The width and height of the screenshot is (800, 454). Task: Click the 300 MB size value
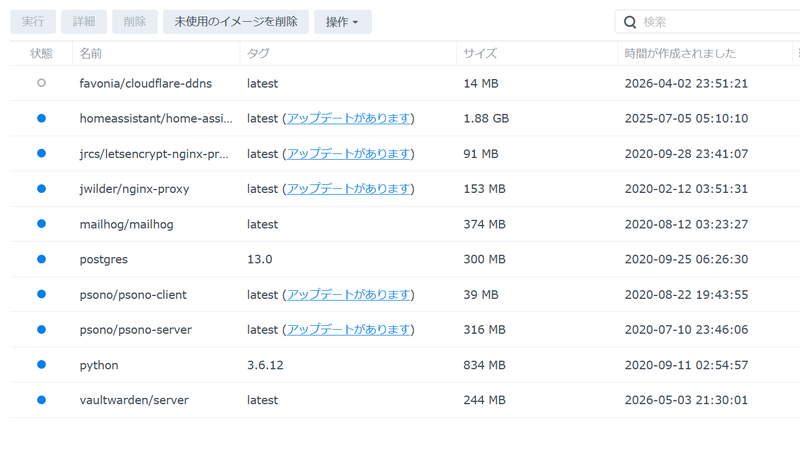click(484, 259)
